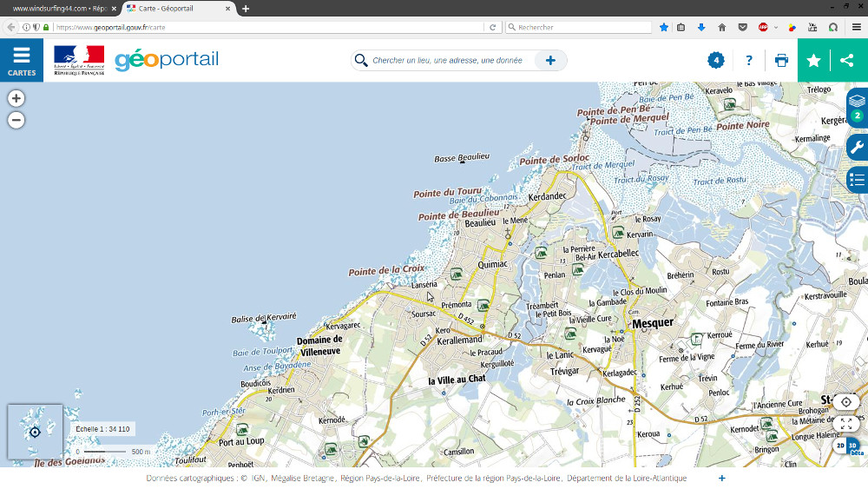Screen dimensions: 868x489
Task: Center map on my location
Action: pyautogui.click(x=845, y=402)
